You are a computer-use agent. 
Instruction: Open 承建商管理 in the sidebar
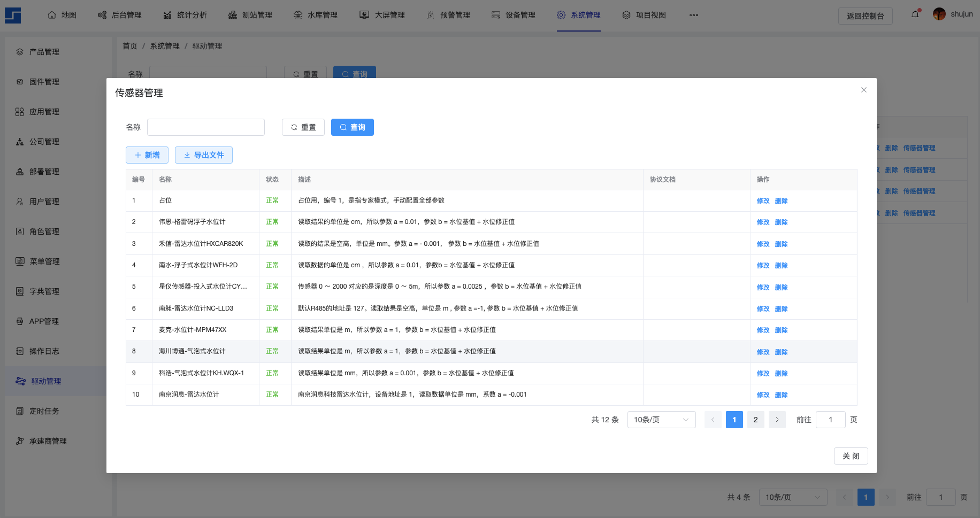pos(48,441)
